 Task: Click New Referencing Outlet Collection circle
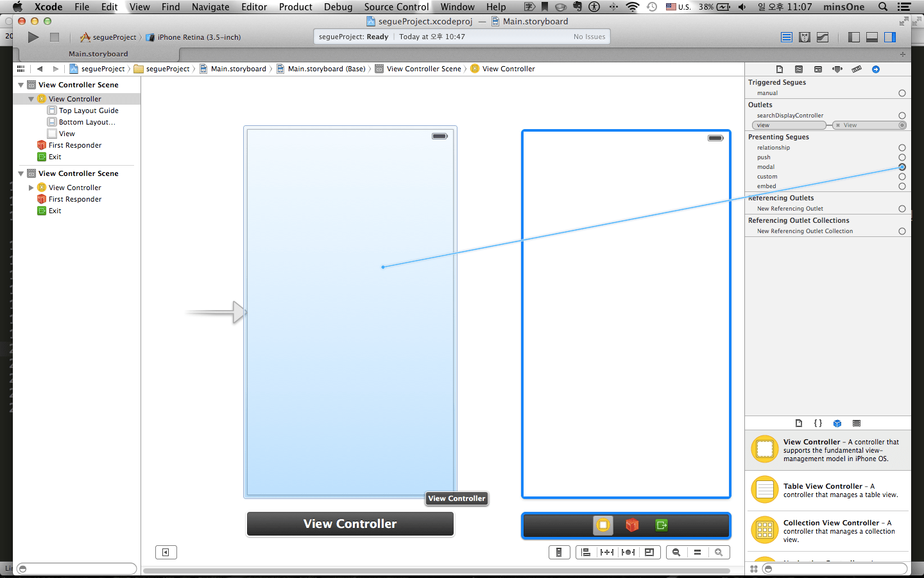click(902, 231)
